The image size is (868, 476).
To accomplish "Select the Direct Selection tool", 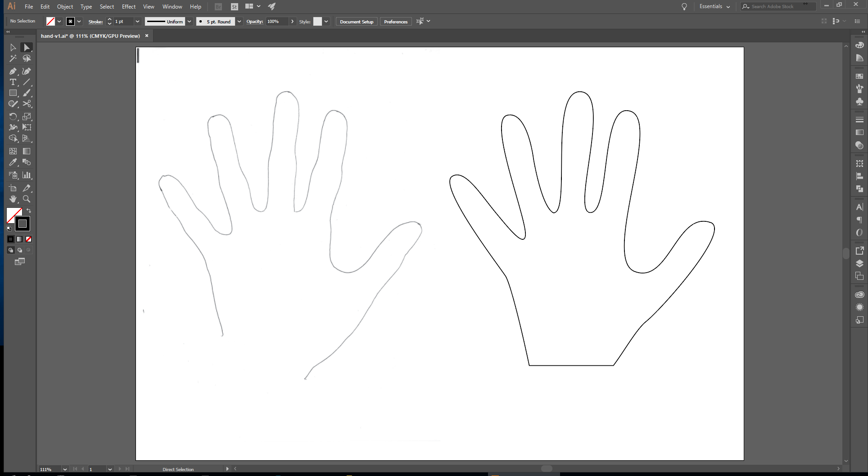I will (27, 48).
